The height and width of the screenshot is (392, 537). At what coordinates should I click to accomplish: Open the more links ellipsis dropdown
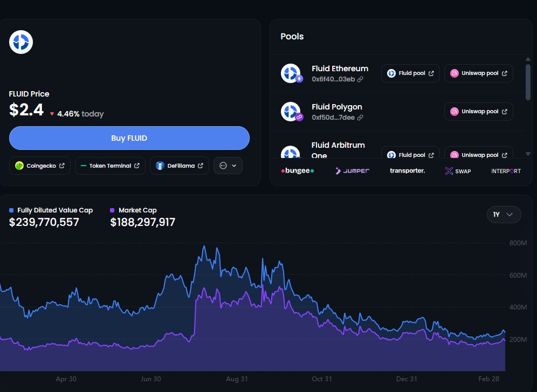coord(228,166)
